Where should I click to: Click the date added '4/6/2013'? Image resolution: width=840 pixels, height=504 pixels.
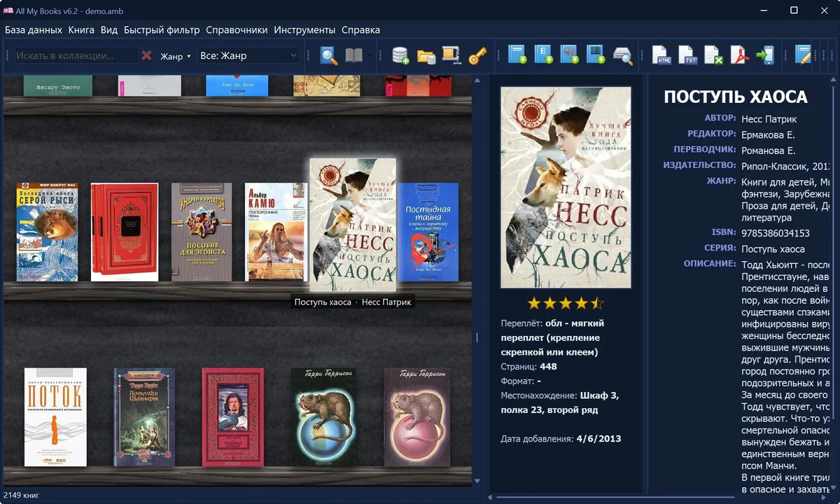click(598, 439)
